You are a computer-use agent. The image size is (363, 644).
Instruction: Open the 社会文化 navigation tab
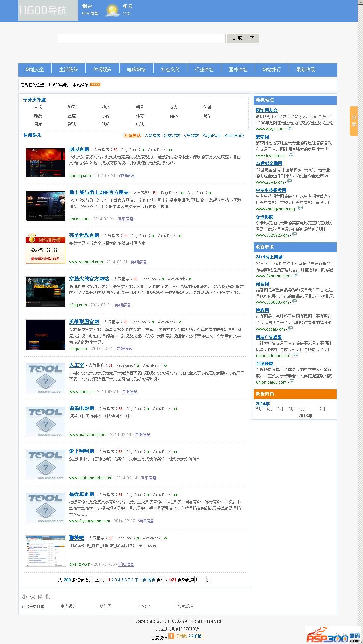click(x=170, y=70)
